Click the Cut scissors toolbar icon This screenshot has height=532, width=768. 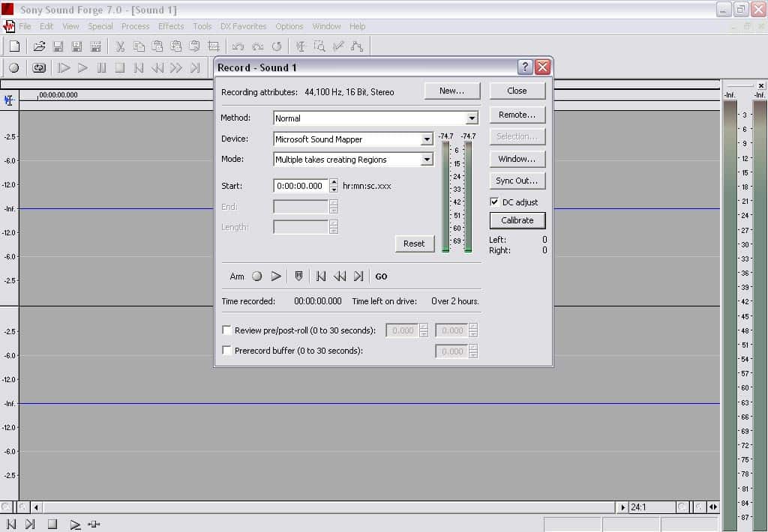[120, 46]
